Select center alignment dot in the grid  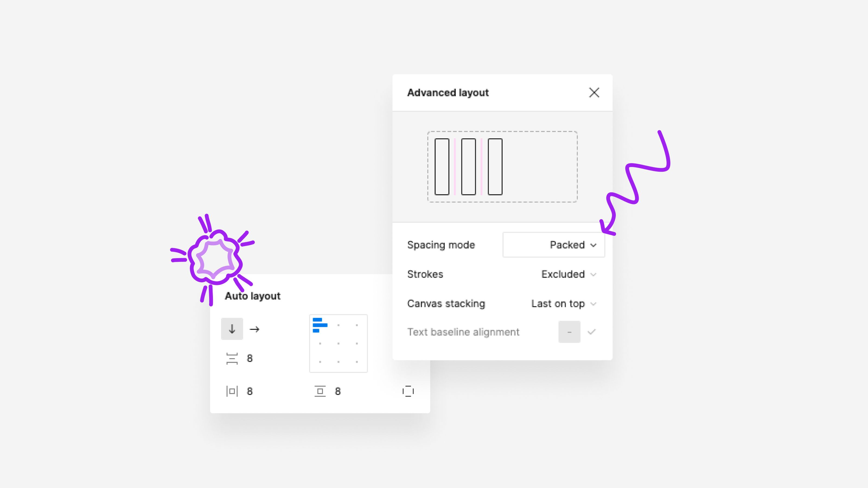coord(338,343)
